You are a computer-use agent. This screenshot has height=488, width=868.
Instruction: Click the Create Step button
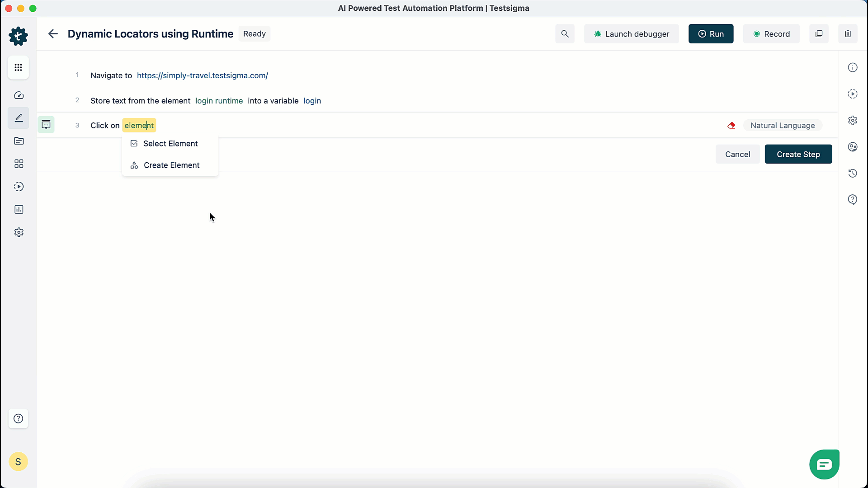tap(798, 154)
